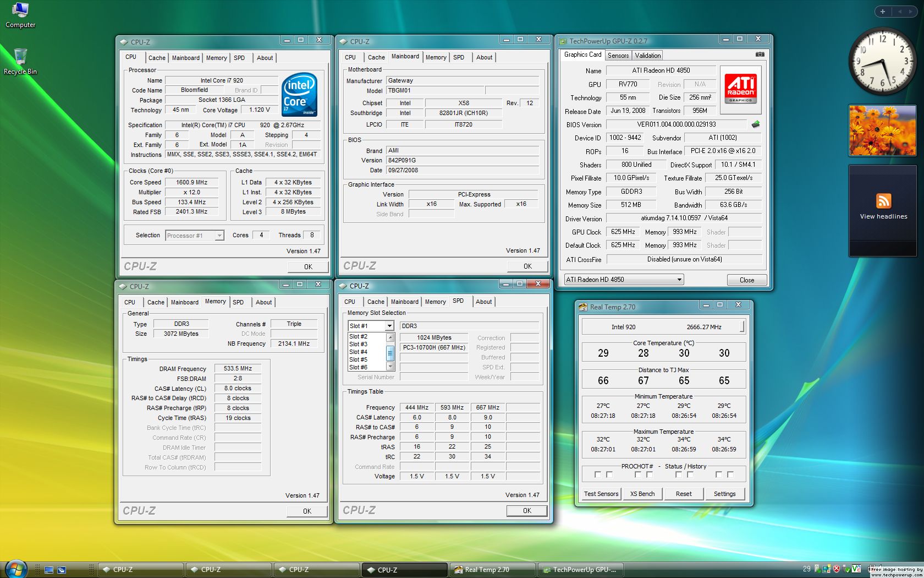This screenshot has height=578, width=924.
Task: Toggle the rightmost PROCHOT# checkbox in Real Temp
Action: 730,475
